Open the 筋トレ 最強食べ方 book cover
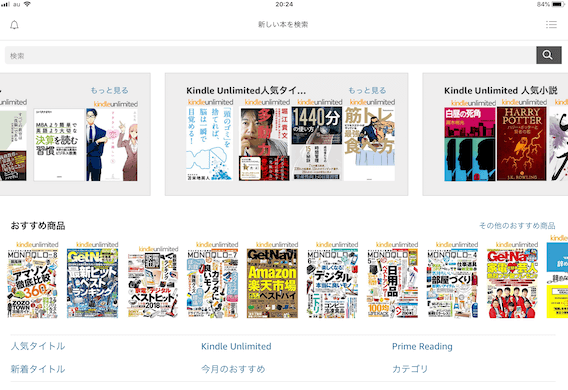Screen dimensions: 568x390 coord(369,143)
